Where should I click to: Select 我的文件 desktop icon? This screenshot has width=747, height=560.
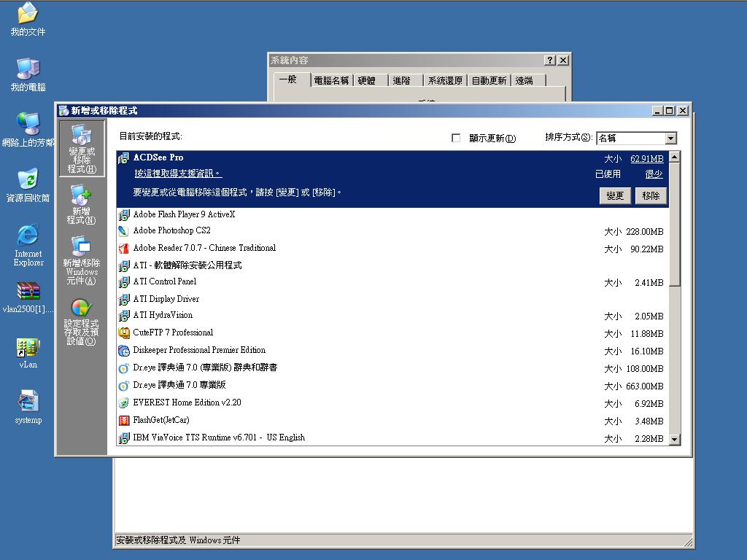(x=28, y=19)
